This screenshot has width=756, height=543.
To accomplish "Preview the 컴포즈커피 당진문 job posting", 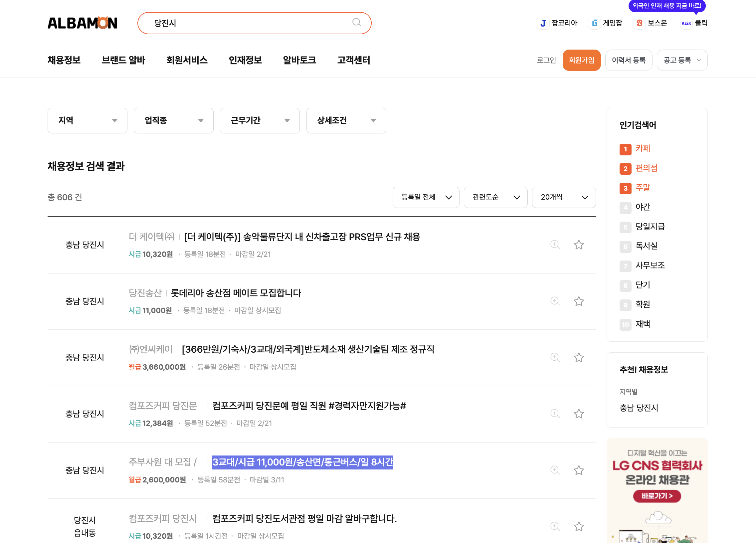I will click(x=555, y=413).
